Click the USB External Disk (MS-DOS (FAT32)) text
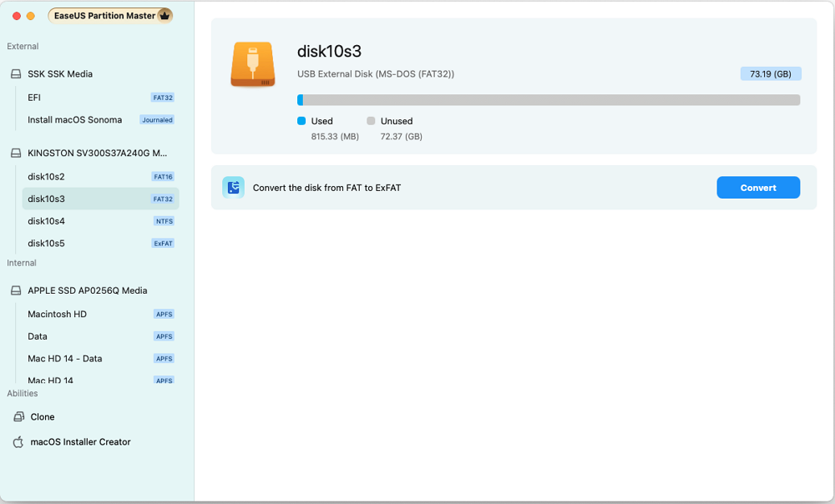Screen dimensions: 835x504 [376, 74]
